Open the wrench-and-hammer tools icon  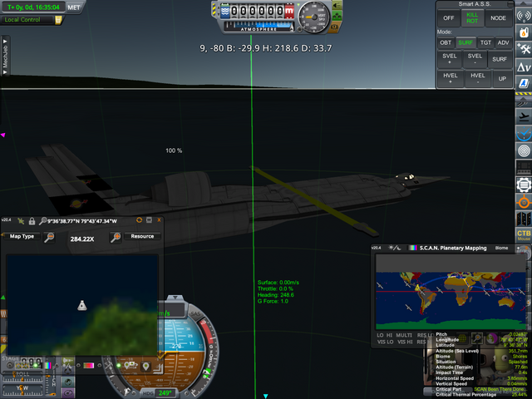(x=524, y=50)
